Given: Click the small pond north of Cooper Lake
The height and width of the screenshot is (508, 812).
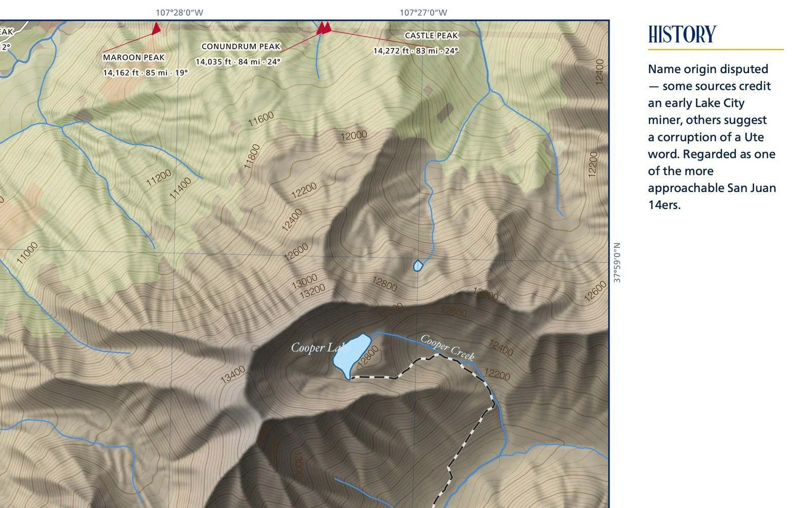Looking at the screenshot, I should pos(418,265).
